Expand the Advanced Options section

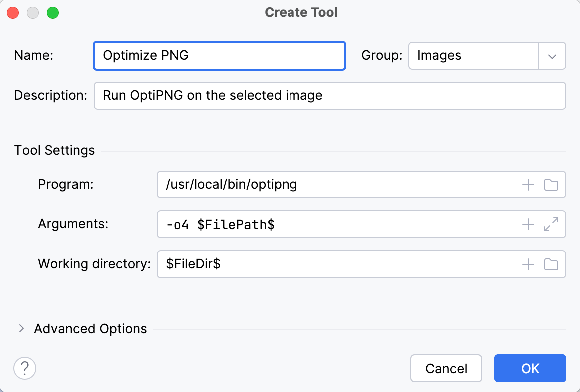(x=22, y=328)
